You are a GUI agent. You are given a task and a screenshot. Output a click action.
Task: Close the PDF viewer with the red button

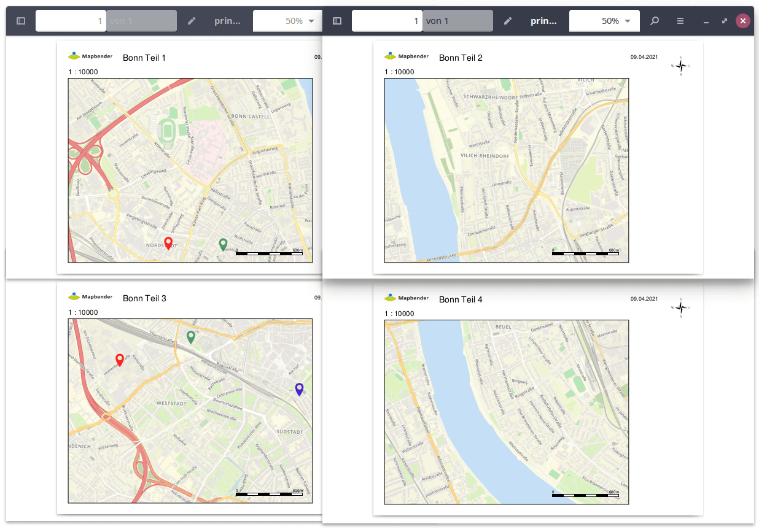pyautogui.click(x=743, y=21)
